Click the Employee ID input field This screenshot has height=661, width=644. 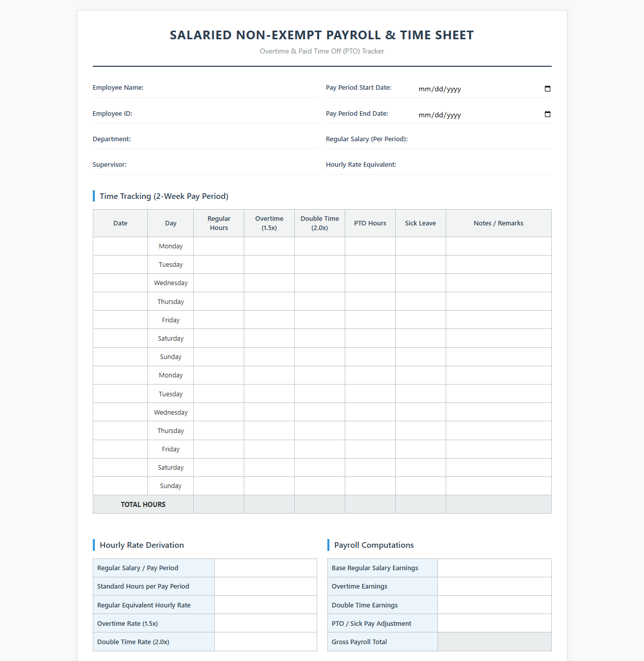point(251,113)
